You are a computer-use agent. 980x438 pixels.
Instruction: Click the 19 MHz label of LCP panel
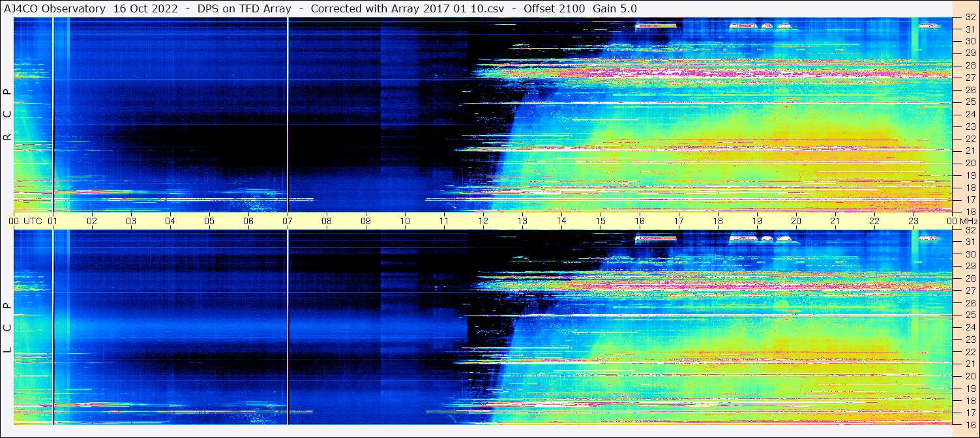point(970,388)
